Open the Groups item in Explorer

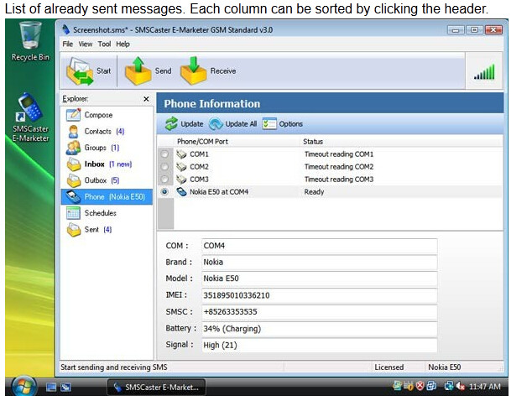click(96, 148)
